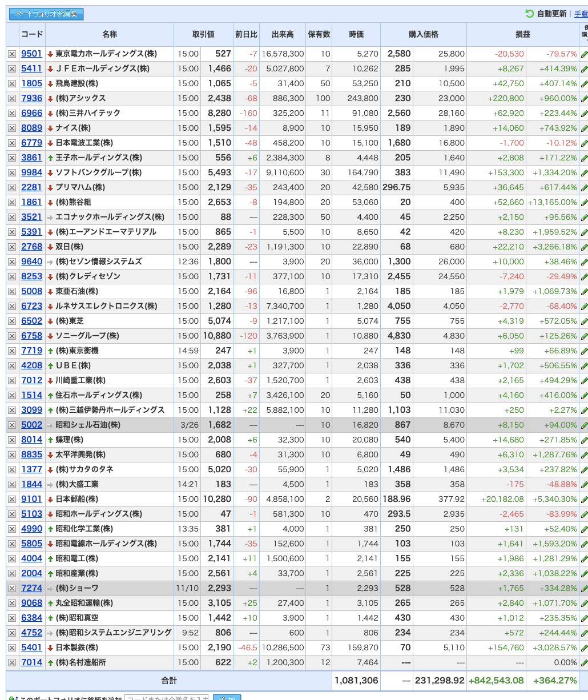Image resolution: width=588 pixels, height=700 pixels.
Task: Click pencil edit icon in 日本製鉄 row
Action: click(584, 648)
